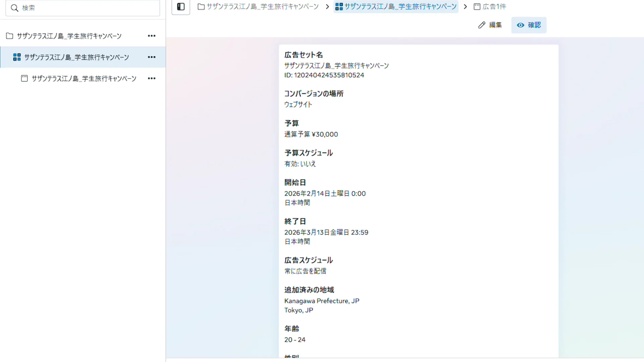Click first breadcrumb chevron arrow
Viewport: 644px width, 362px height.
click(x=327, y=7)
